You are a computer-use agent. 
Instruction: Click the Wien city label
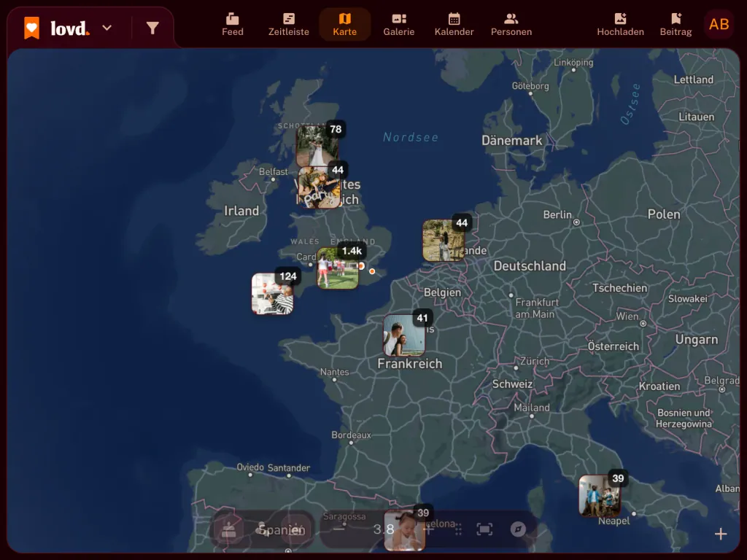pyautogui.click(x=627, y=316)
